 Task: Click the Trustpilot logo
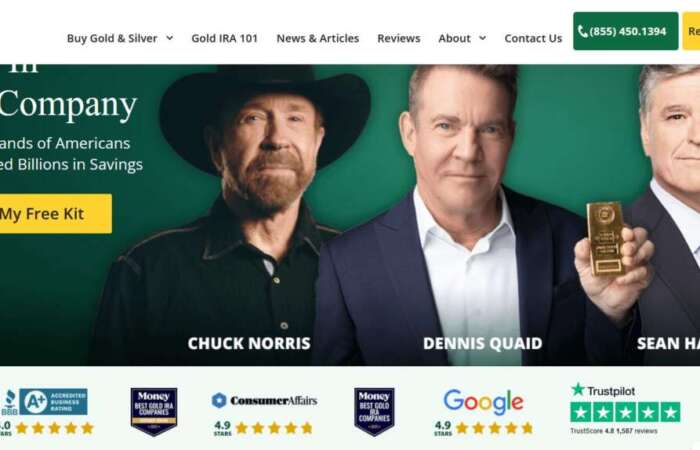click(x=603, y=390)
